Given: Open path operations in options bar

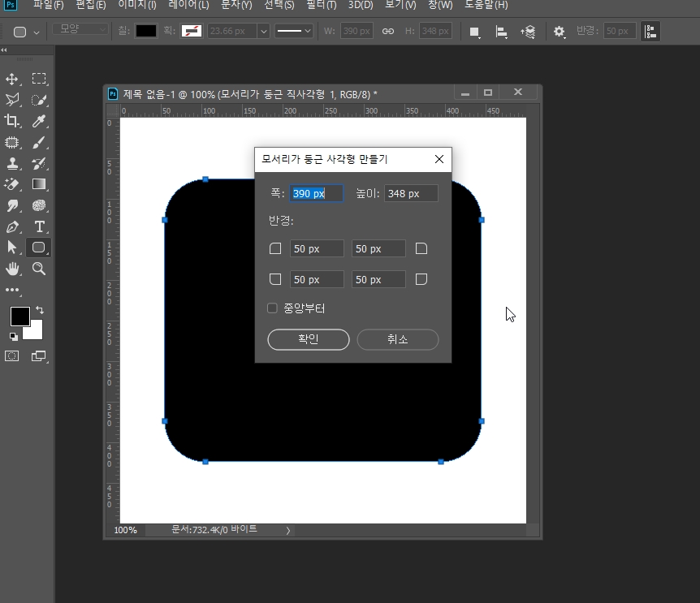Looking at the screenshot, I should pyautogui.click(x=474, y=32).
